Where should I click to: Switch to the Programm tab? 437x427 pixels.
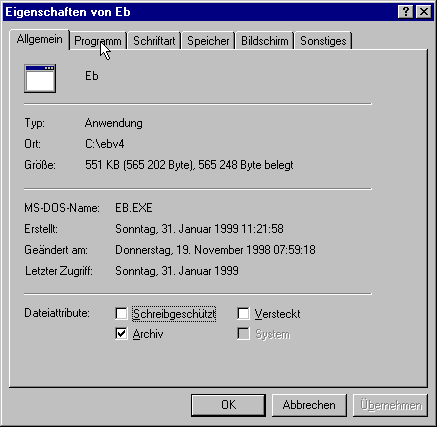click(x=98, y=41)
